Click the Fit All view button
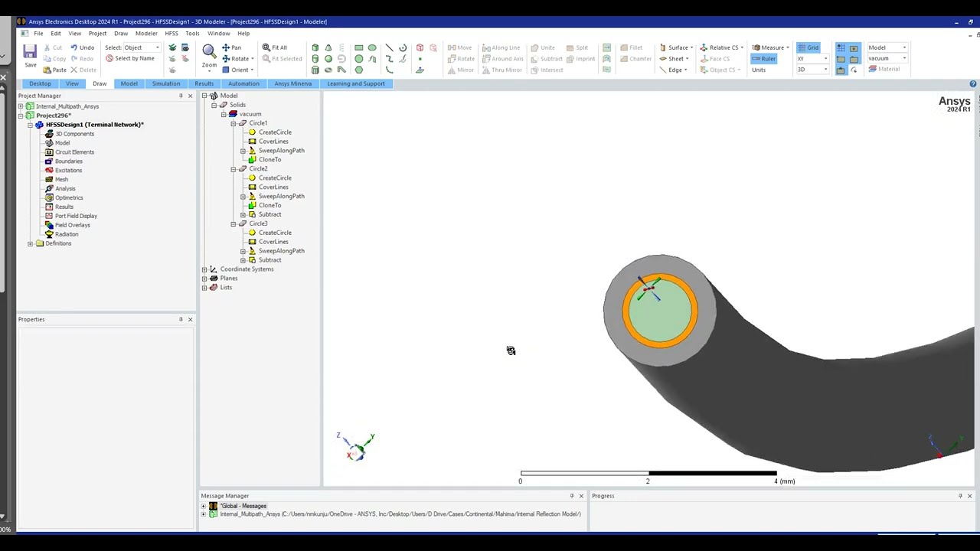980x551 pixels. (275, 47)
